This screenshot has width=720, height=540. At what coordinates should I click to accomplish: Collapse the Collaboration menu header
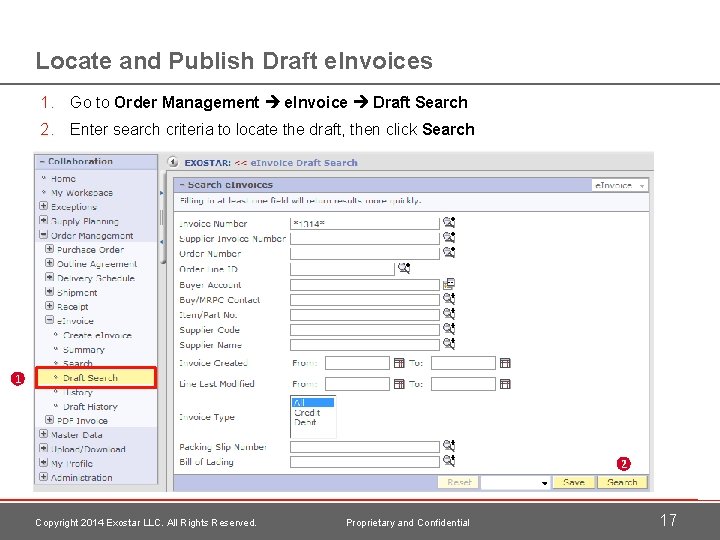point(42,162)
